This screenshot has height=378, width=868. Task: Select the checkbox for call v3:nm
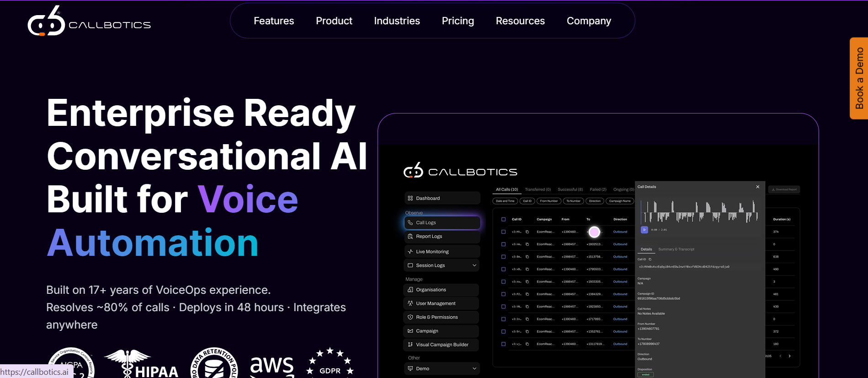click(503, 244)
